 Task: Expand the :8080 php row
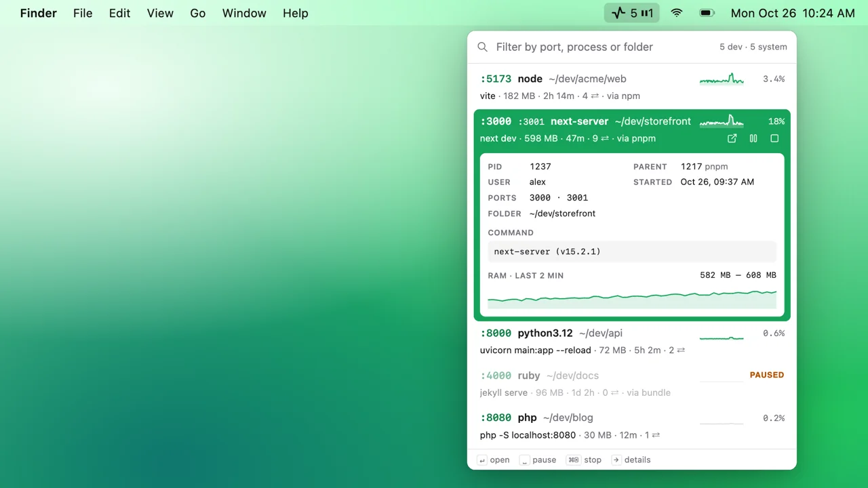[632, 426]
